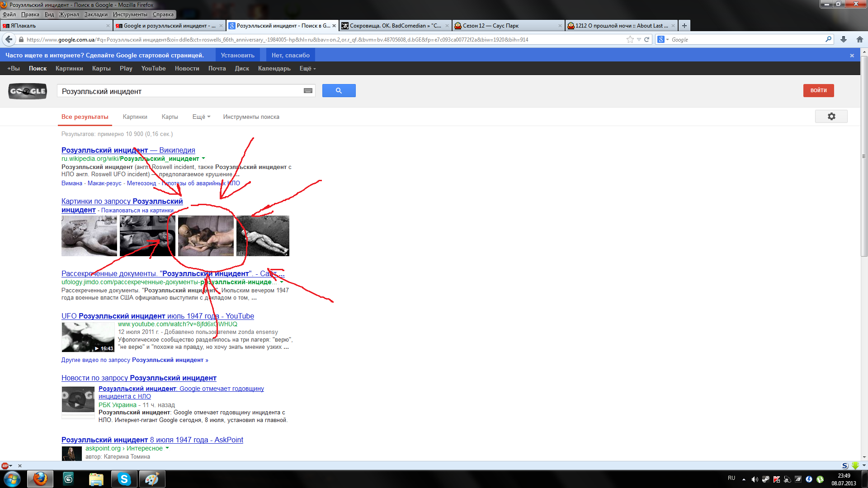Click the Kaspersky tray icon
Screen dimensions: 868x488
777,479
